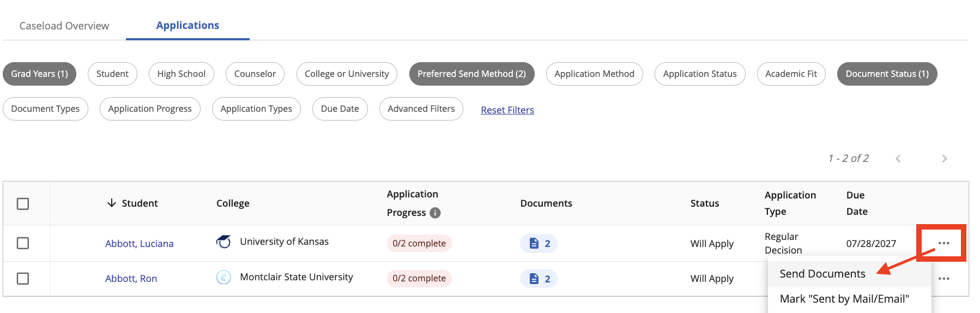This screenshot has width=980, height=313.
Task: Click the Status column header
Action: point(705,203)
